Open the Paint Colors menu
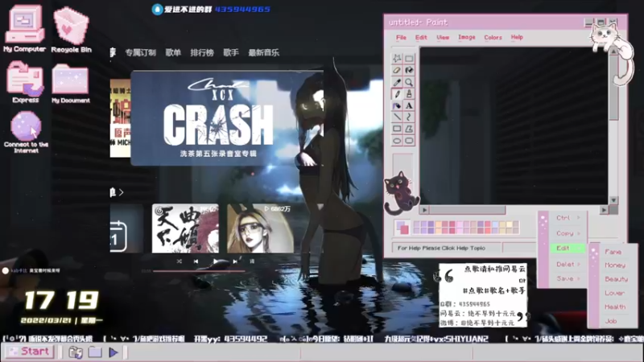 [493, 37]
